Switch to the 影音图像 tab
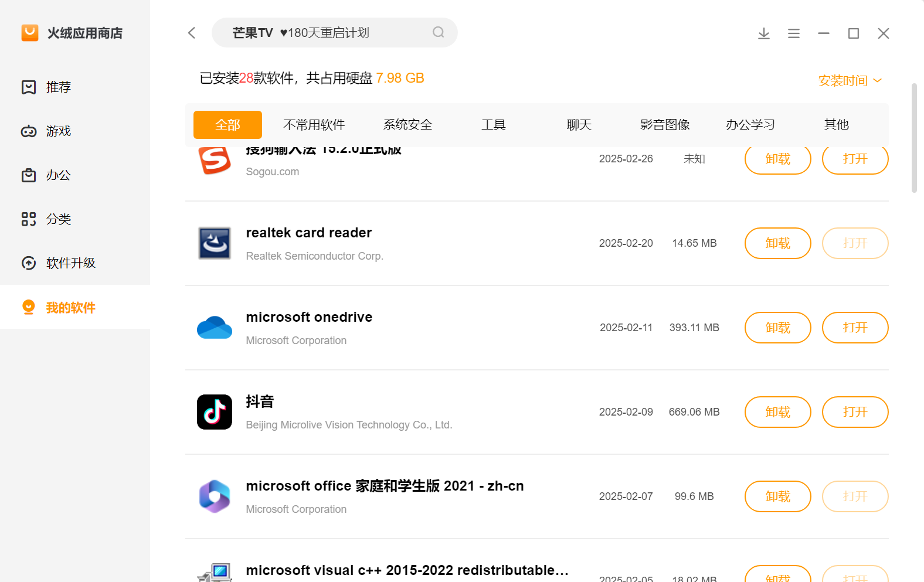924x582 pixels. [665, 125]
